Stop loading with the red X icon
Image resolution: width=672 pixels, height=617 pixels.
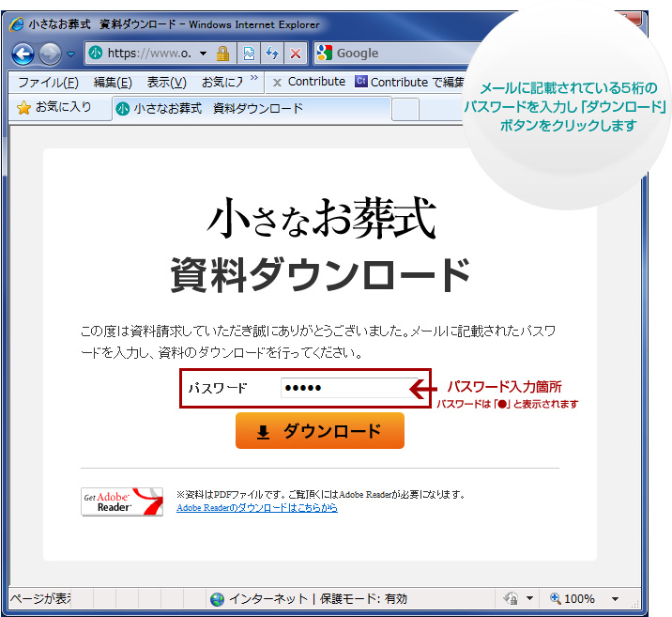click(x=296, y=54)
